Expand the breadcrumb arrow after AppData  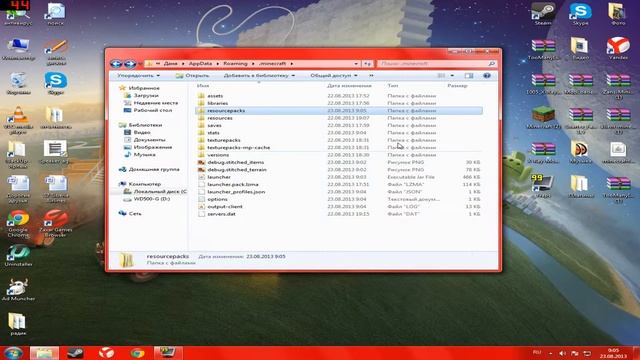pyautogui.click(x=218, y=64)
